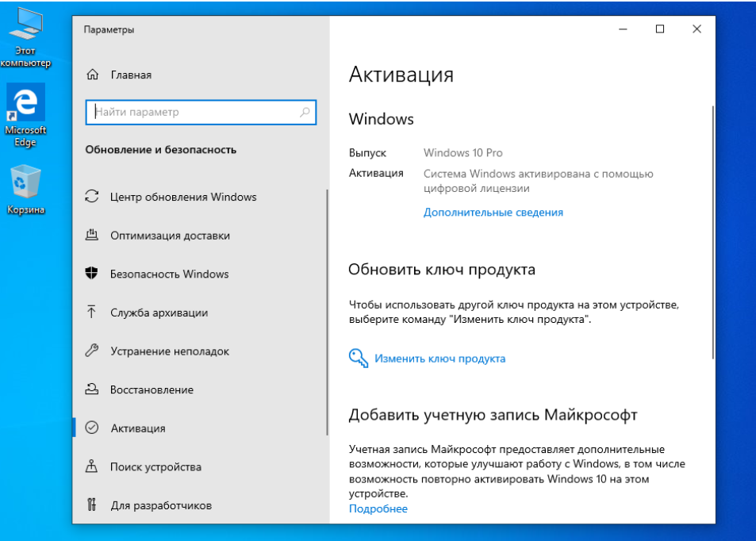Viewport: 756px width, 541px height.
Task: Click the Устранение неполадок wrench icon
Action: 92,351
